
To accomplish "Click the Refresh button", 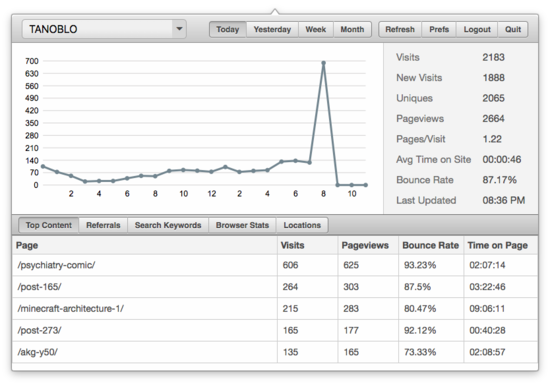I will (x=400, y=29).
